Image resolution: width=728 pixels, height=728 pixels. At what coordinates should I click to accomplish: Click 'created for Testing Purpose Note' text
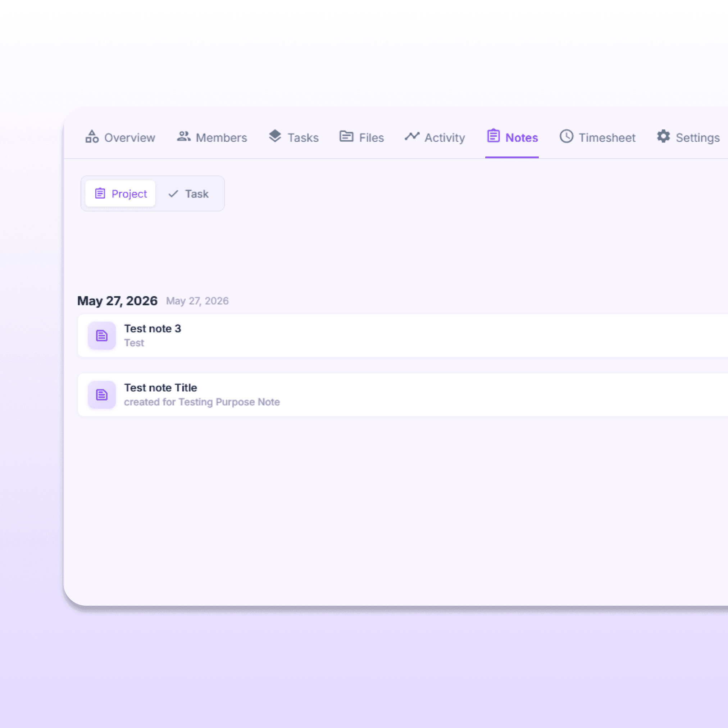coord(202,402)
